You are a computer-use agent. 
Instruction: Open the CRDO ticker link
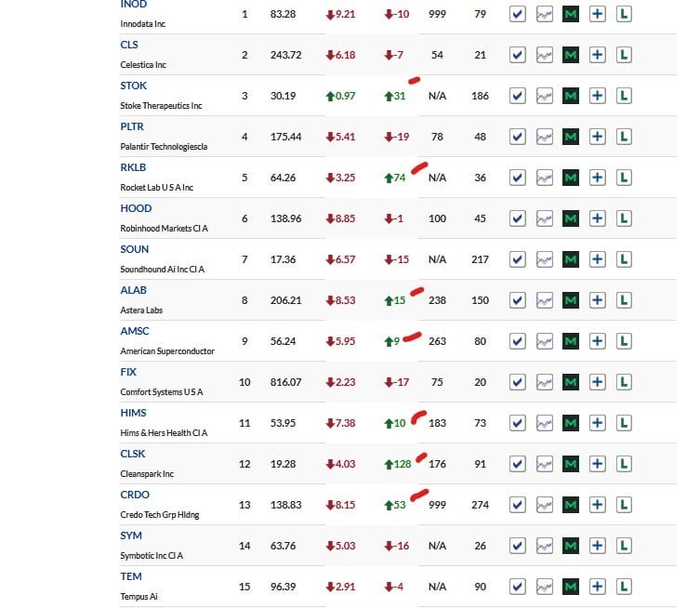click(135, 496)
